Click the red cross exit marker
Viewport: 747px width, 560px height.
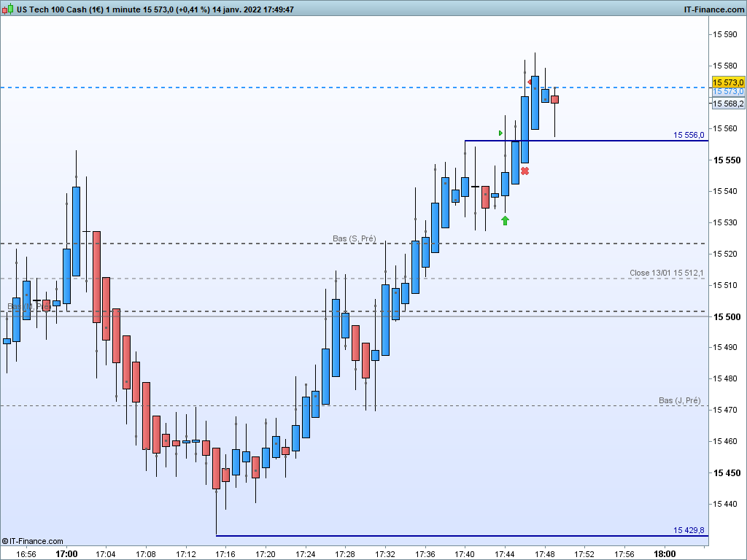click(525, 171)
